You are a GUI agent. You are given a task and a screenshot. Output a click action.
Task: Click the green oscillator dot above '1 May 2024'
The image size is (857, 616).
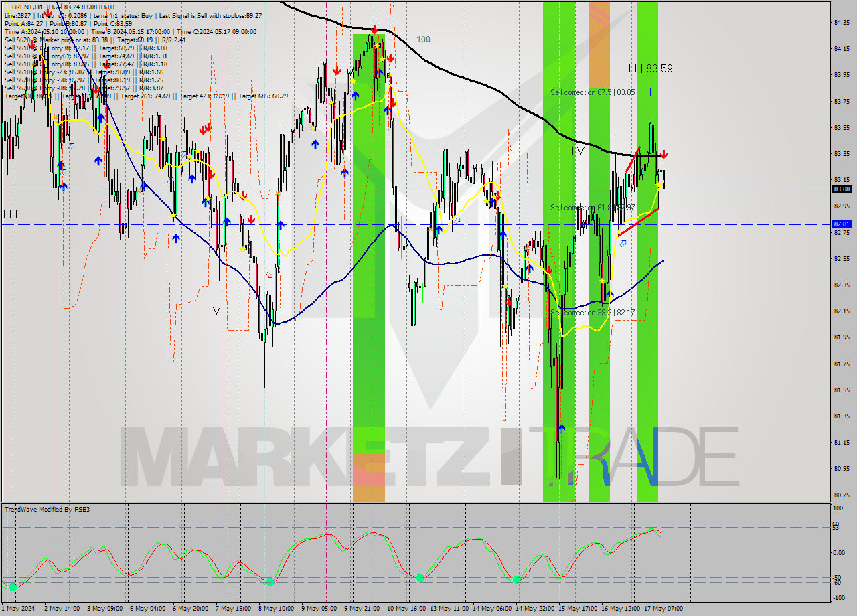pyautogui.click(x=13, y=587)
